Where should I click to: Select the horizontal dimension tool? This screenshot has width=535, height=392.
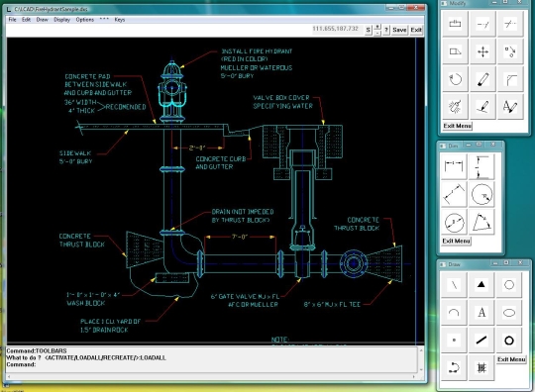454,166
